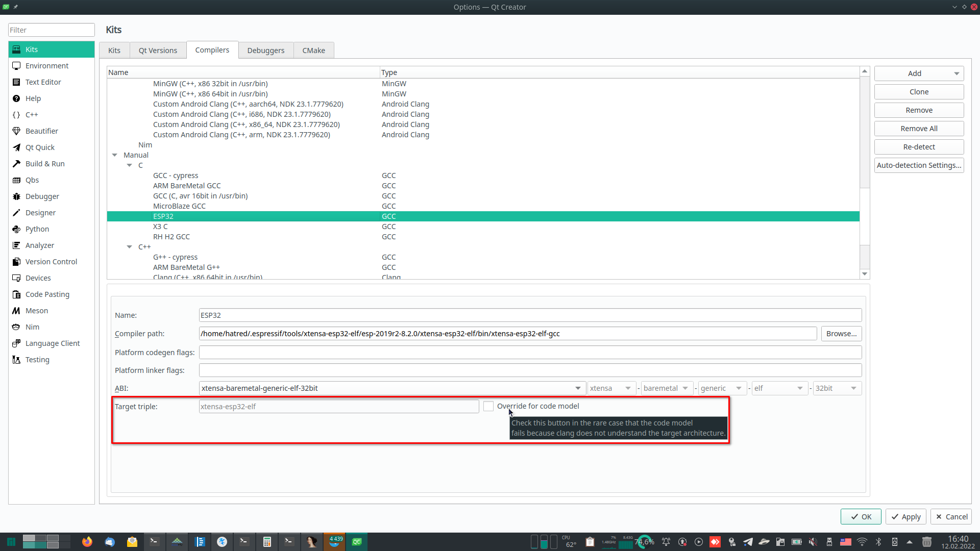Focus the Filter search field
Screen dimensions: 980x551
tap(51, 30)
